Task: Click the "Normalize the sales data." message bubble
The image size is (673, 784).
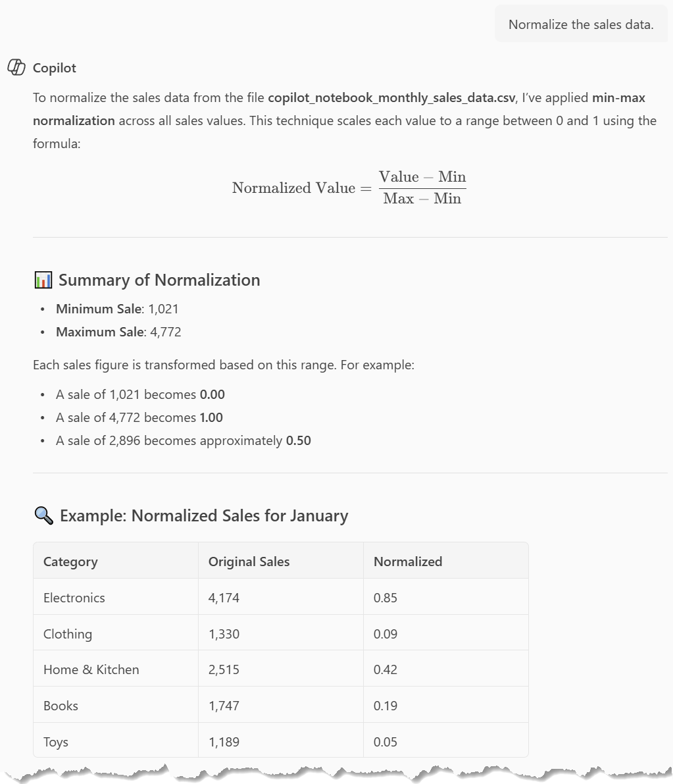Action: click(580, 24)
